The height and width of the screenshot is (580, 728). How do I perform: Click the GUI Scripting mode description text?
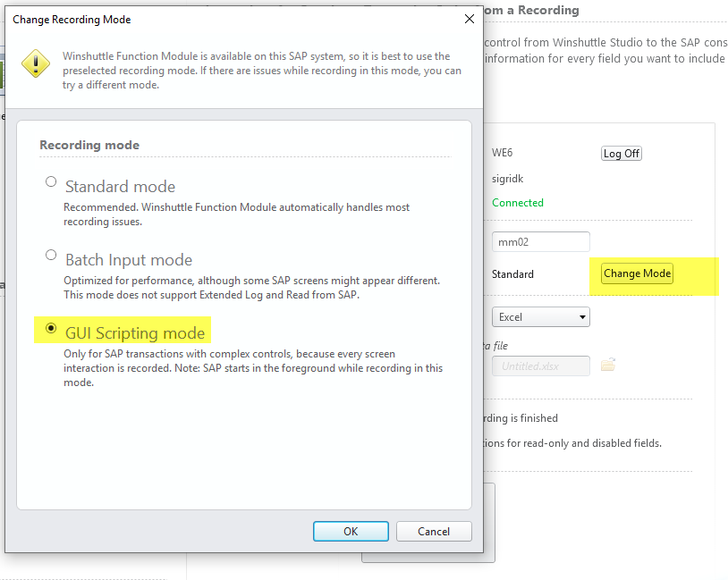point(253,368)
